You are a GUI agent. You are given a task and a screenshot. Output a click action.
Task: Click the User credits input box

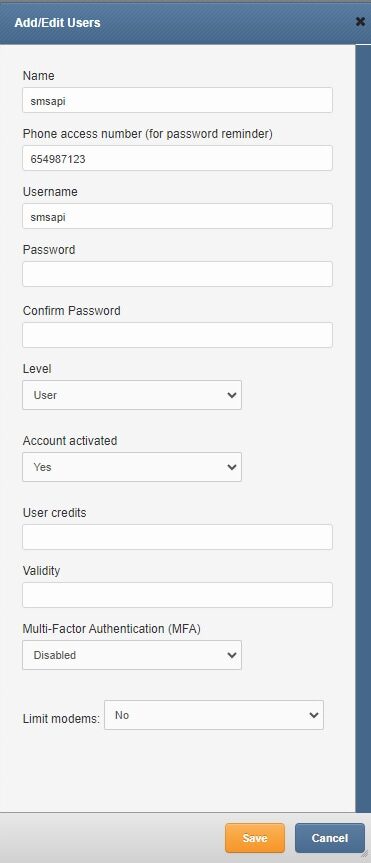click(177, 537)
